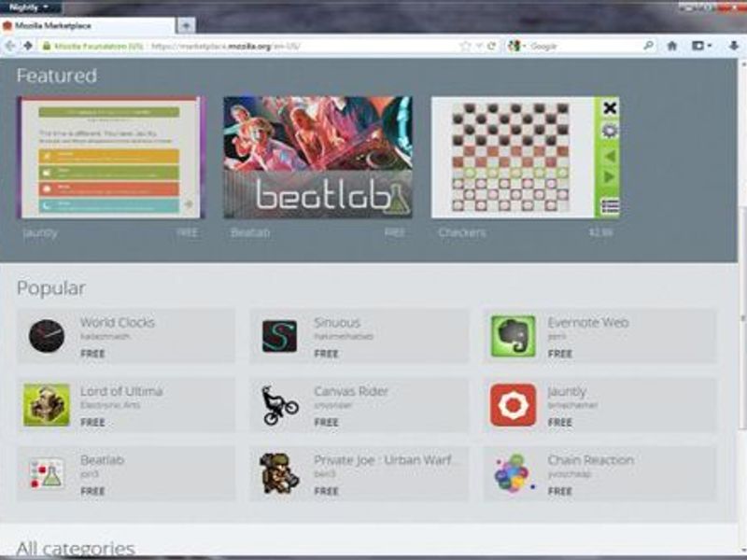Click the Lord of Ultima castle icon
This screenshot has width=747, height=560.
(46, 405)
